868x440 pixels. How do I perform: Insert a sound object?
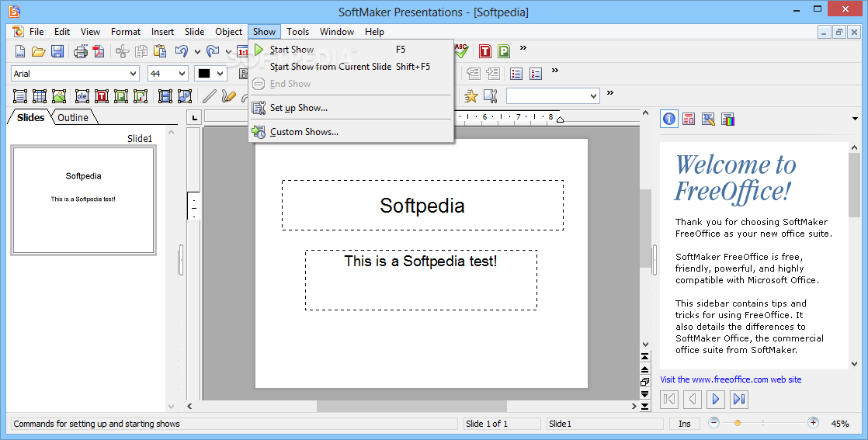click(184, 96)
